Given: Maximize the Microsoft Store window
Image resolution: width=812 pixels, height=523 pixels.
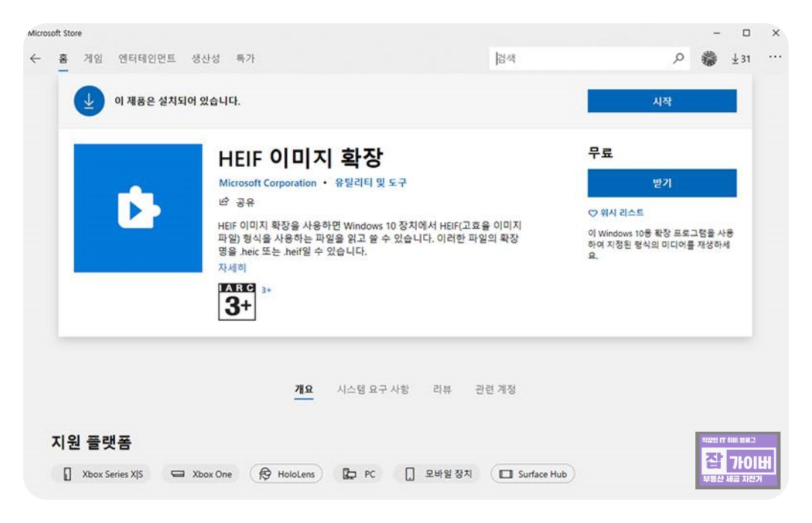Looking at the screenshot, I should point(746,33).
